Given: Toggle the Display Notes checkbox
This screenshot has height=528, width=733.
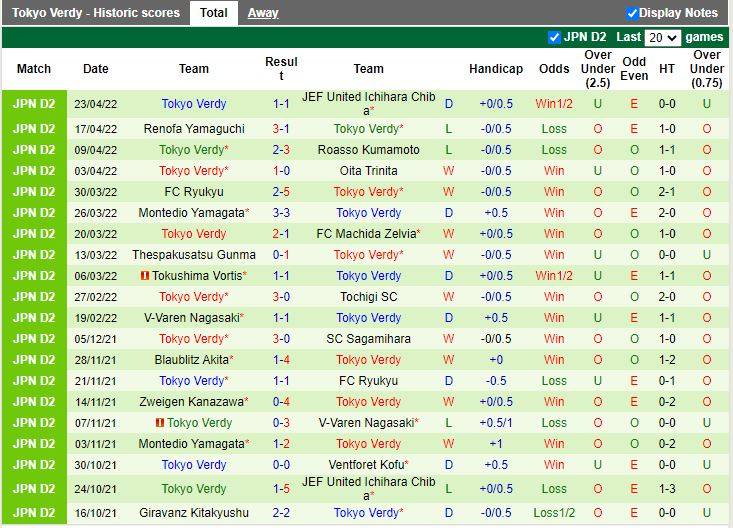Looking at the screenshot, I should pos(632,13).
